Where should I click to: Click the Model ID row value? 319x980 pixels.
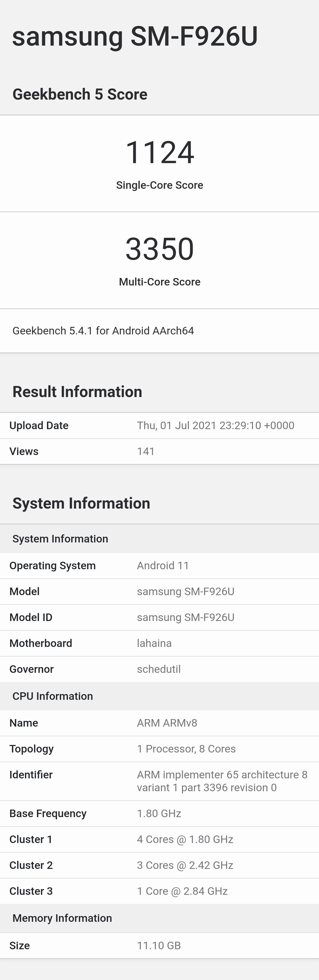tap(186, 617)
